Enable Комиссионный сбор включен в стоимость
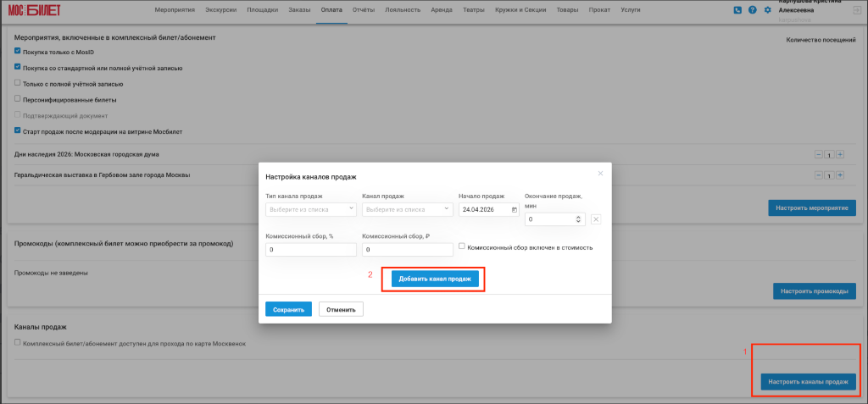Viewport: 868px width, 404px height. [x=462, y=246]
